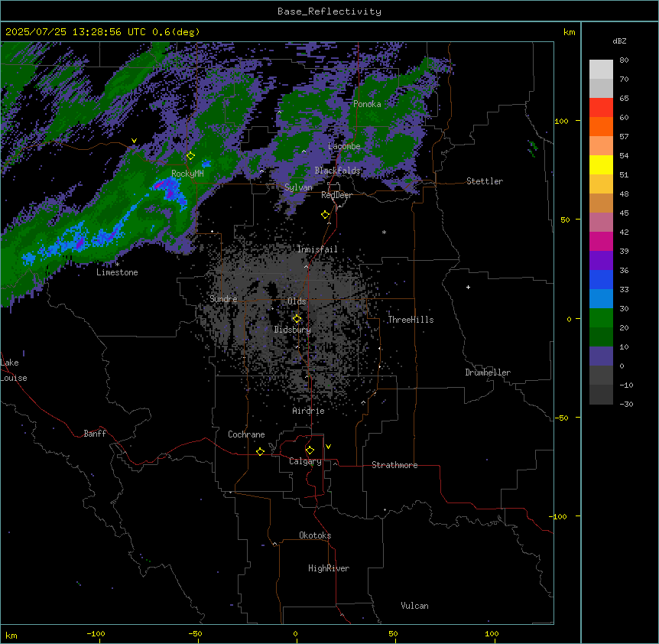
Task: Click the white plus marker north of Drumheller
Action: (468, 287)
